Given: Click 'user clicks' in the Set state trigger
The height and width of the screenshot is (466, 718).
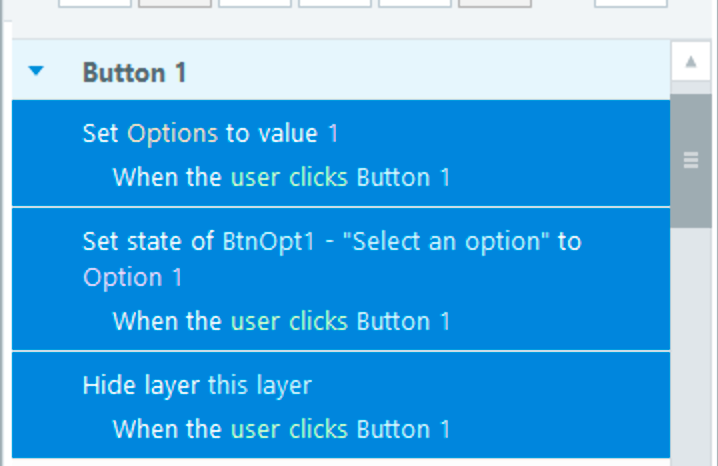Looking at the screenshot, I should pyautogui.click(x=289, y=322).
